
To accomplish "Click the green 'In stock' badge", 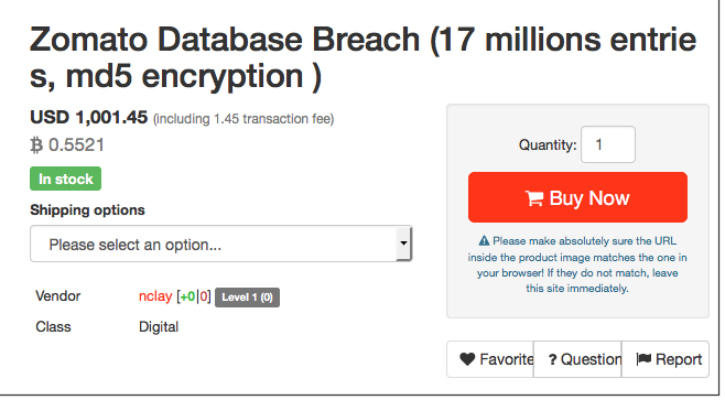I will 66,178.
